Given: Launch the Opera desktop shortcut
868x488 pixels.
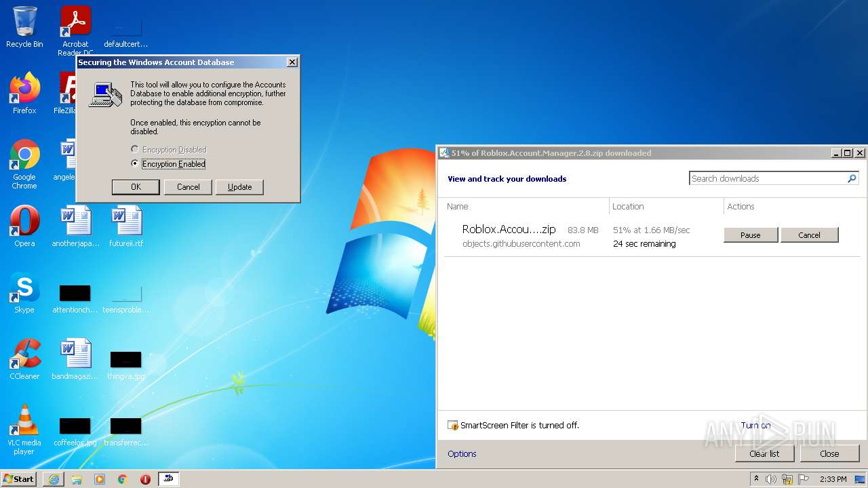Looking at the screenshot, I should (x=24, y=226).
